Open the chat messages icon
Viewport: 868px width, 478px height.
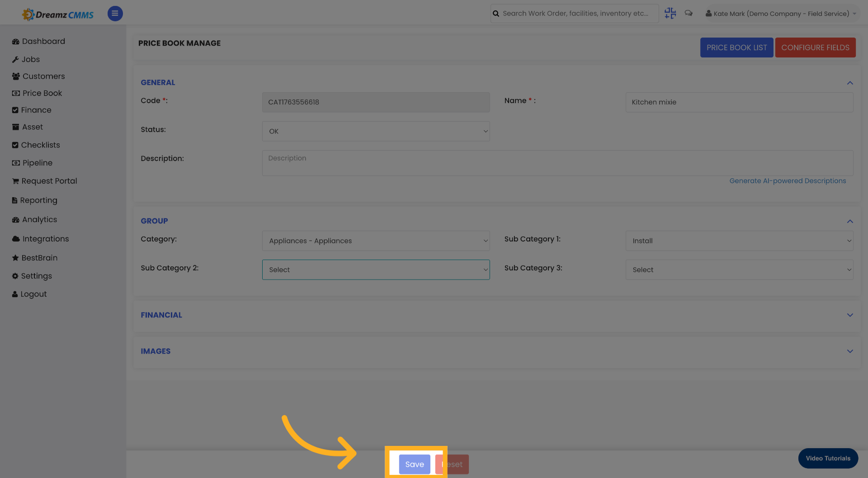pos(689,13)
